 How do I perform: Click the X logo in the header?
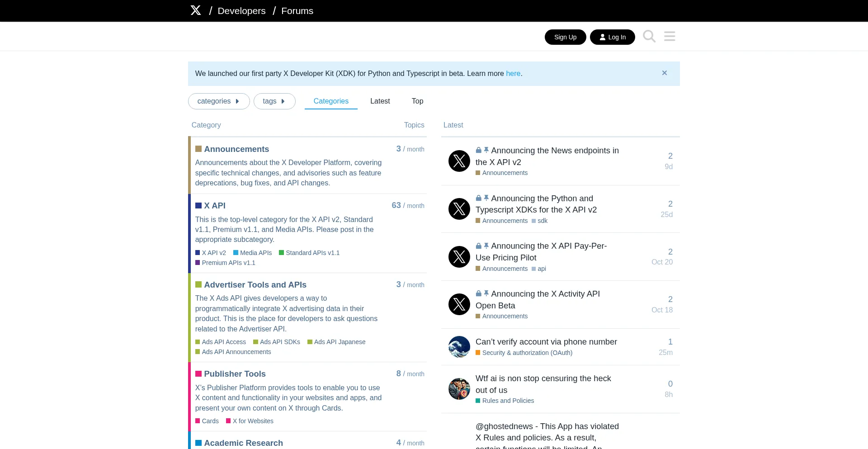[196, 10]
